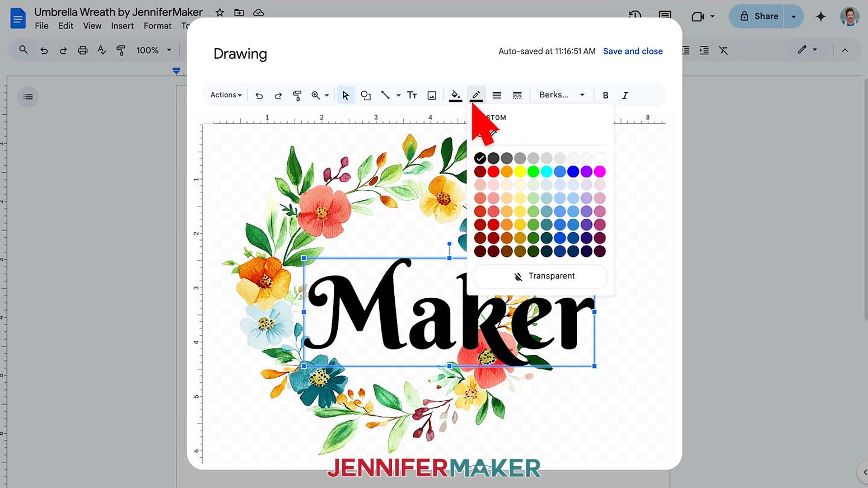This screenshot has height=488, width=868.
Task: Select the black color swatch
Action: click(480, 158)
